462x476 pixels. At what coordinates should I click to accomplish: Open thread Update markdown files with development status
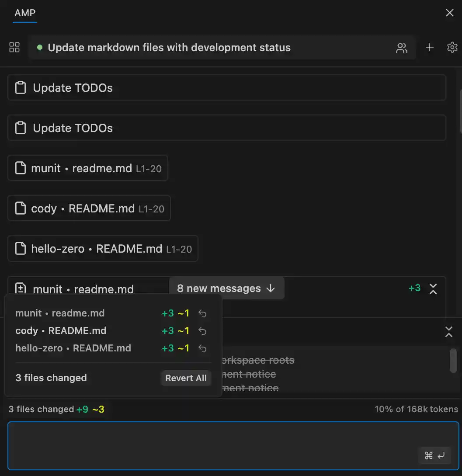(x=170, y=48)
